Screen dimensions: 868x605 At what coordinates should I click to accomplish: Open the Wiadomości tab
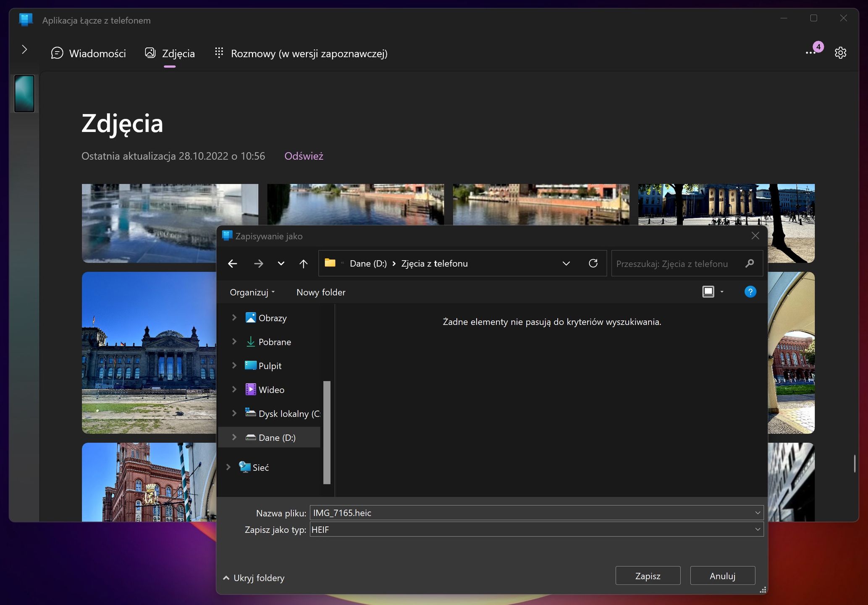coord(89,53)
